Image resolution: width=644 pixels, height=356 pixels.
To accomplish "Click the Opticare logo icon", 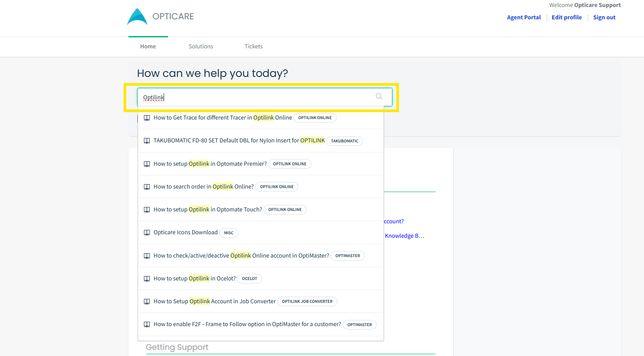I will (137, 17).
